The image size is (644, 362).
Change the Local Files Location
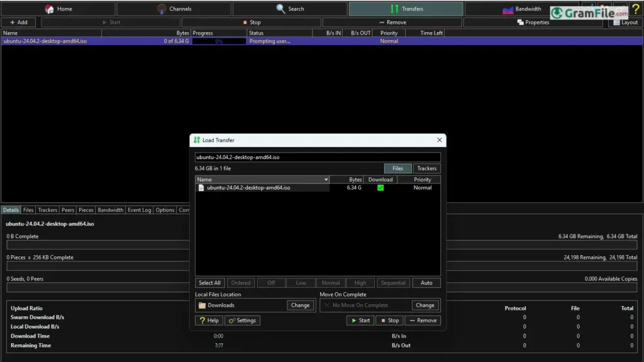click(300, 305)
